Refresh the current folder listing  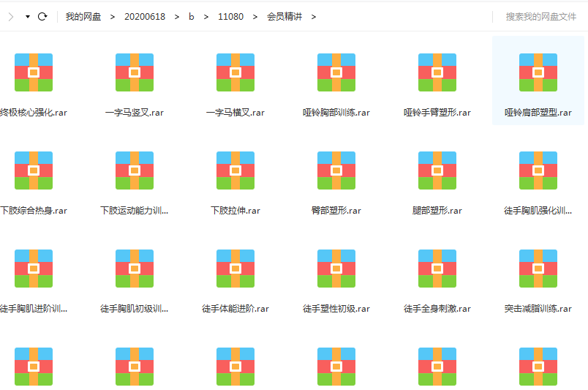42,16
